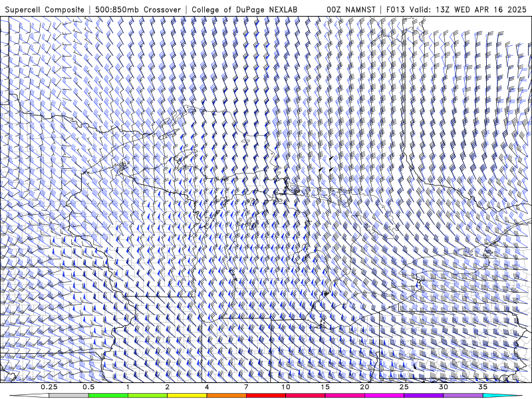The width and height of the screenshot is (532, 399).
Task: Click the 'F013' forecast hour text
Action: click(396, 9)
